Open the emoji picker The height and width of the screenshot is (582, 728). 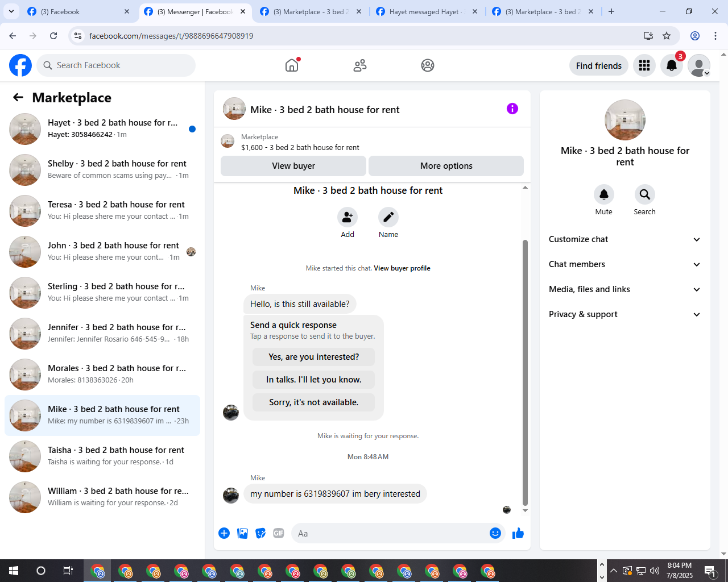coord(495,533)
